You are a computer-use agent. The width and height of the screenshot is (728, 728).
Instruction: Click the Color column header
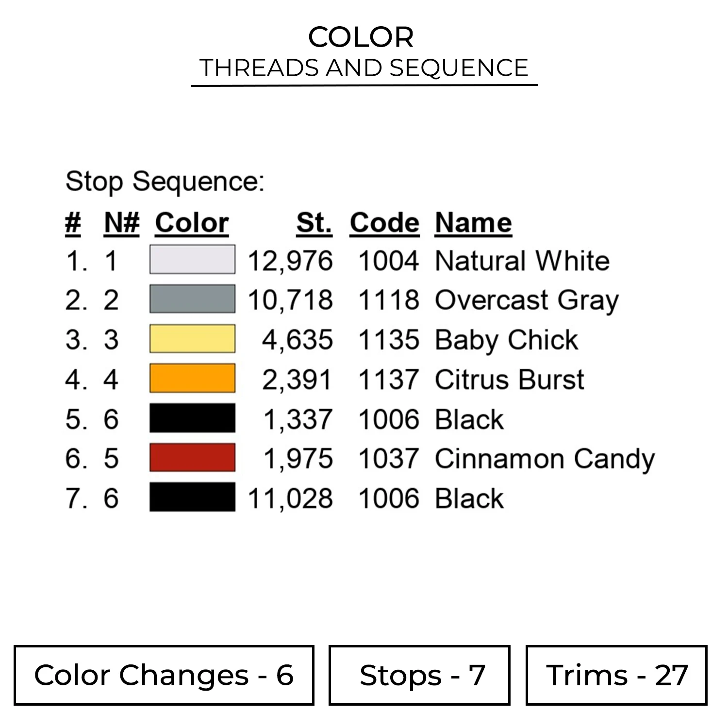pyautogui.click(x=192, y=223)
